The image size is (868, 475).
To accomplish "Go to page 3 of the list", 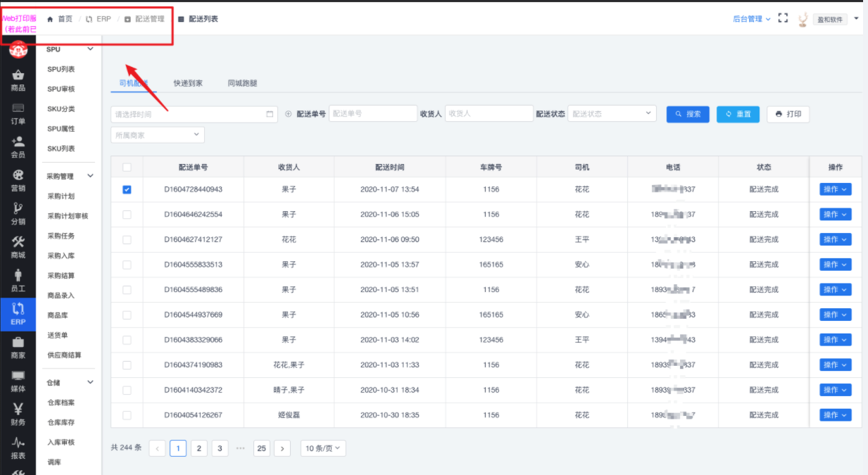I will click(x=220, y=448).
